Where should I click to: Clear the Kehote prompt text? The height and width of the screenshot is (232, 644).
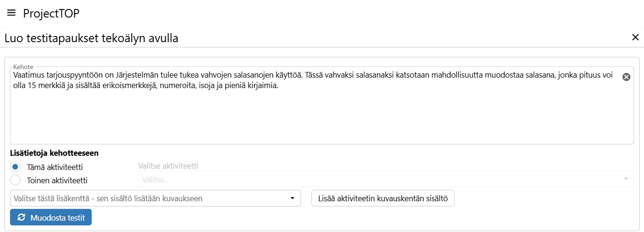[x=627, y=77]
